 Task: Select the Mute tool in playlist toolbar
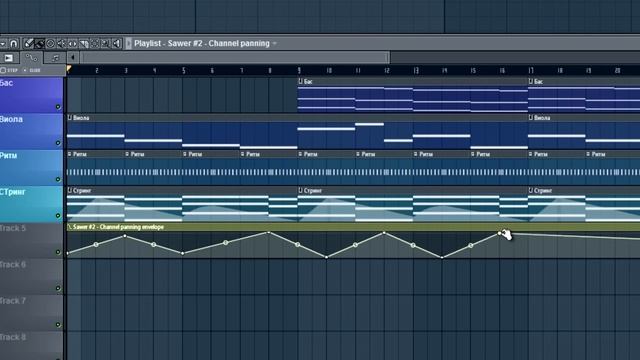coord(62,43)
